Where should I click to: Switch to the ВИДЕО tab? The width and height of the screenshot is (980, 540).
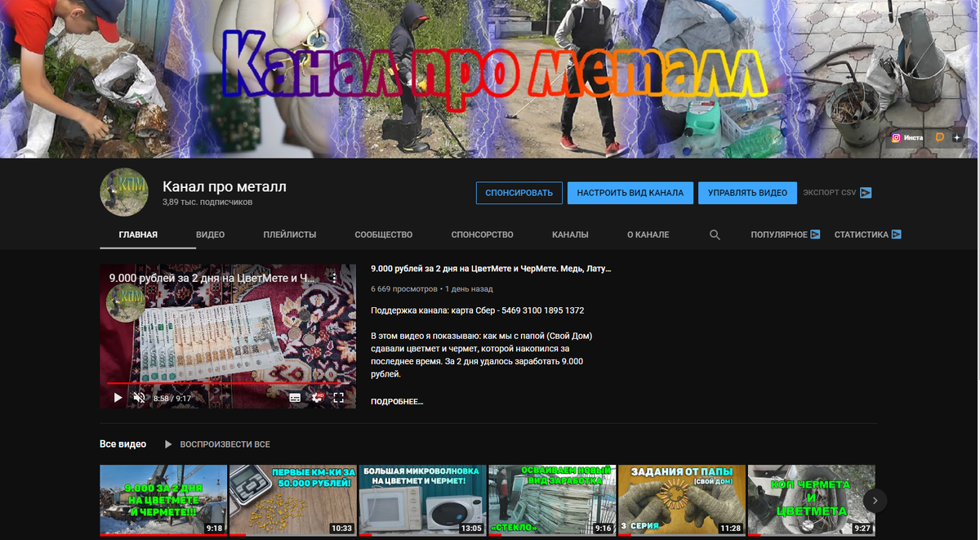pos(211,234)
